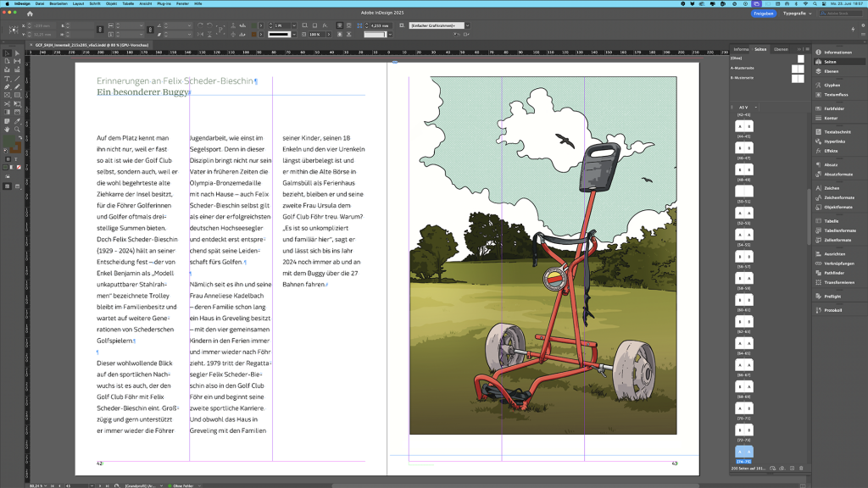Open the Preflight panel
The image size is (868, 488).
click(x=832, y=297)
